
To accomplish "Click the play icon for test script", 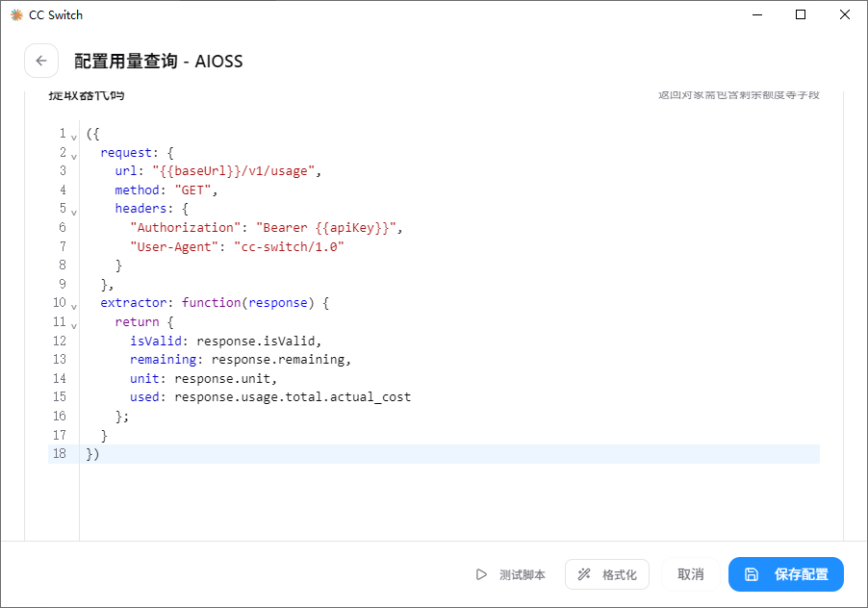I will pyautogui.click(x=481, y=574).
